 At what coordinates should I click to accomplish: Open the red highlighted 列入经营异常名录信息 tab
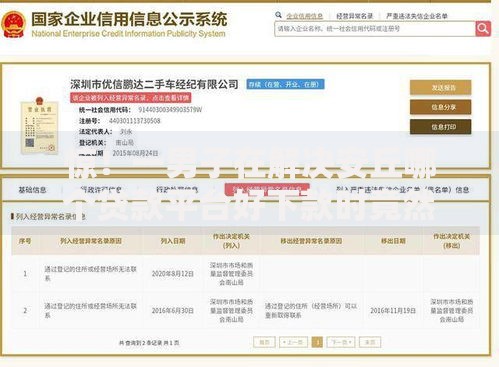[267, 190]
